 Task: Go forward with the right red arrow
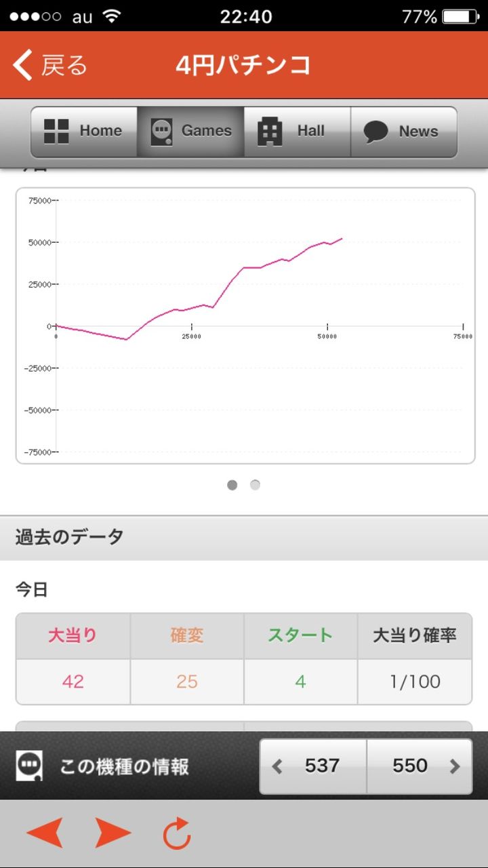click(113, 833)
